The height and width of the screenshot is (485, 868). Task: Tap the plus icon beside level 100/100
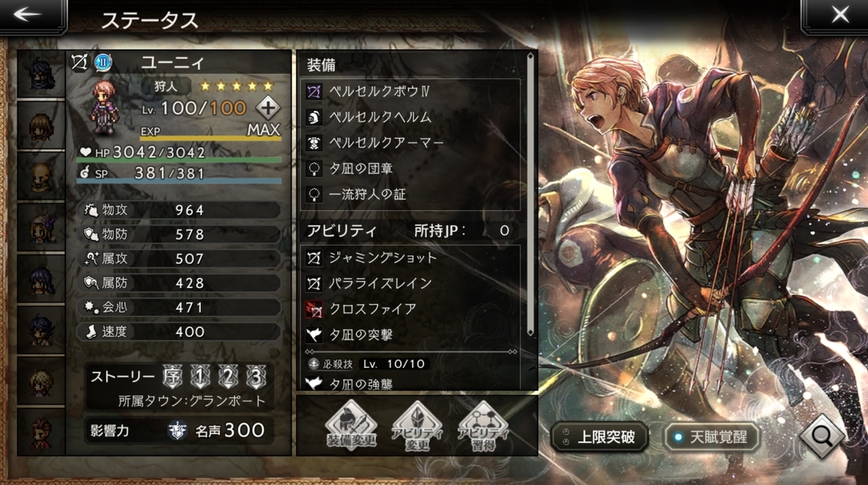click(x=268, y=108)
